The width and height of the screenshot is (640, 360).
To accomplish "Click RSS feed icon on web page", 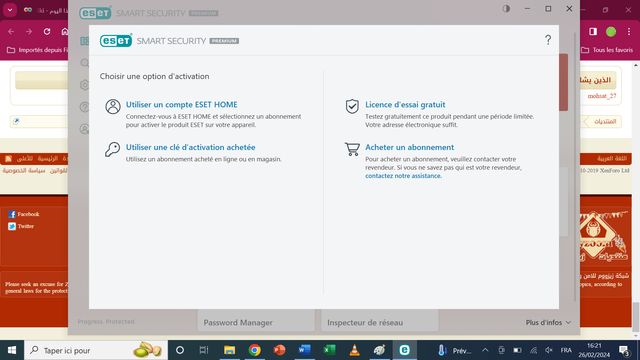I will click(x=8, y=158).
